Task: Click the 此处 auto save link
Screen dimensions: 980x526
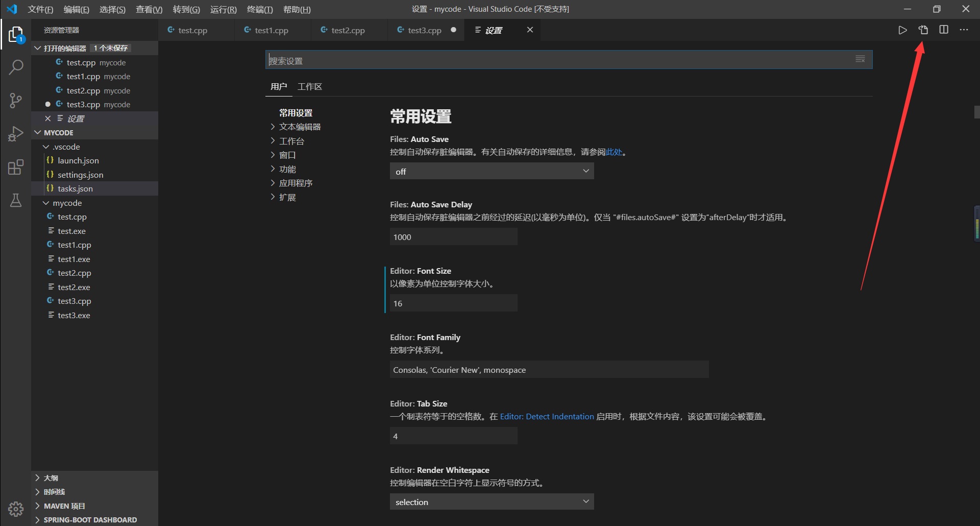Action: click(614, 152)
